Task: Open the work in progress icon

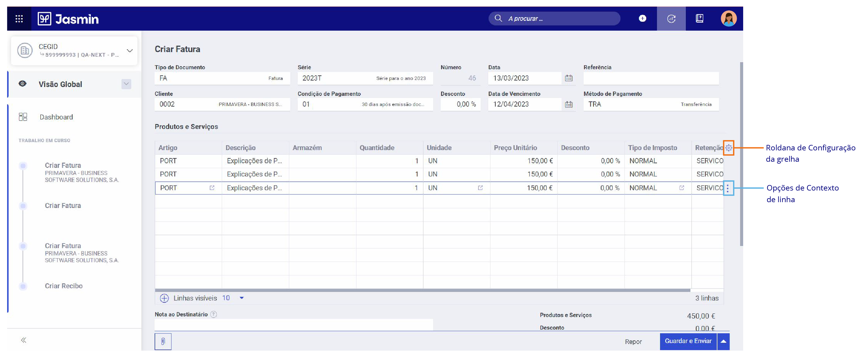Action: 671,18
